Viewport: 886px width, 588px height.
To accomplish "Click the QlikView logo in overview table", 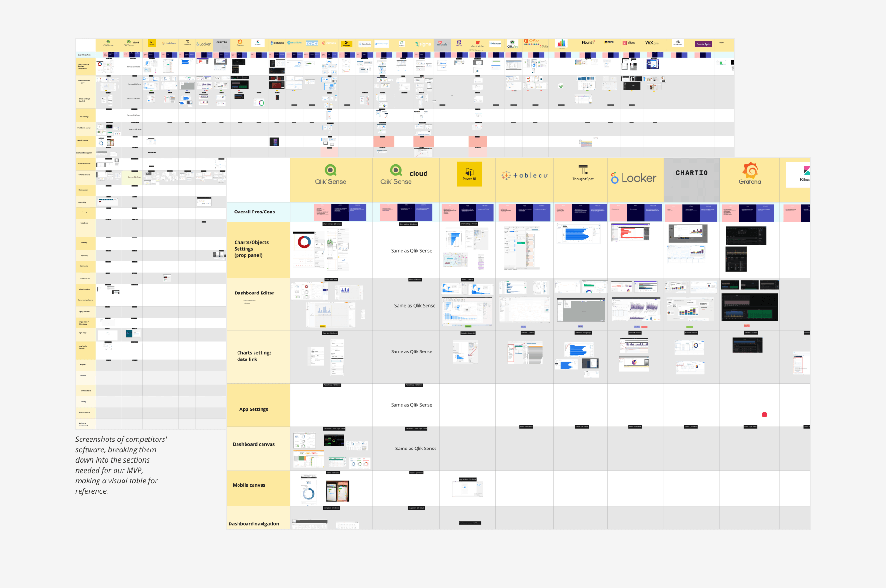I will point(513,44).
